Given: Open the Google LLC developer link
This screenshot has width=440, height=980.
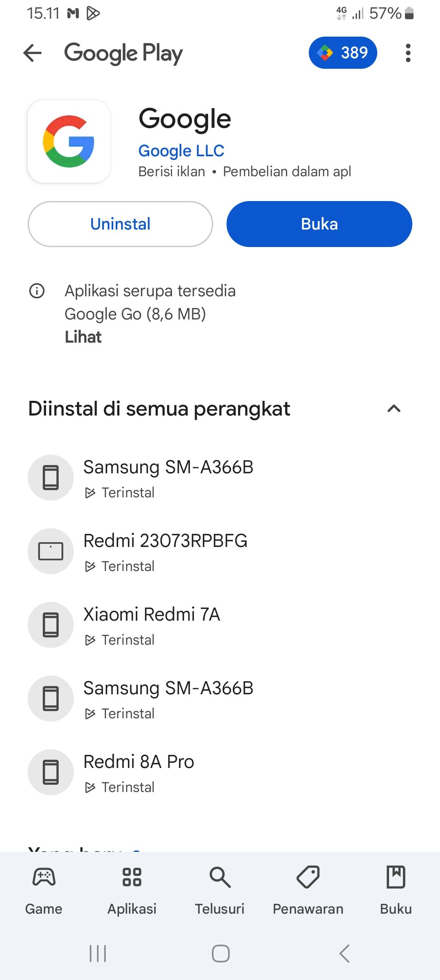Looking at the screenshot, I should pos(181,150).
